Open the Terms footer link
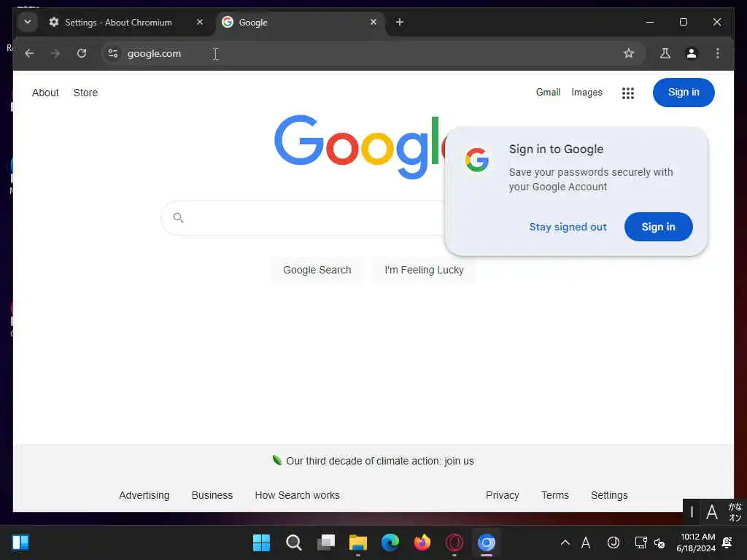 tap(554, 495)
